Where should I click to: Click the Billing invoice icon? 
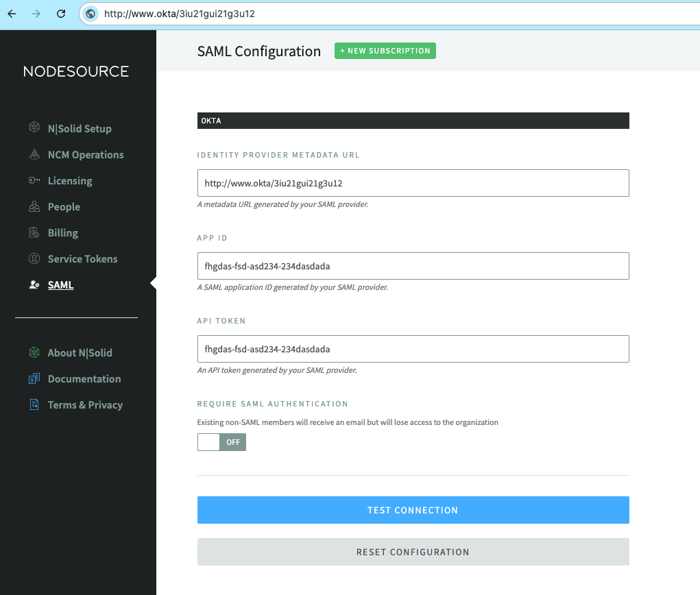34,232
